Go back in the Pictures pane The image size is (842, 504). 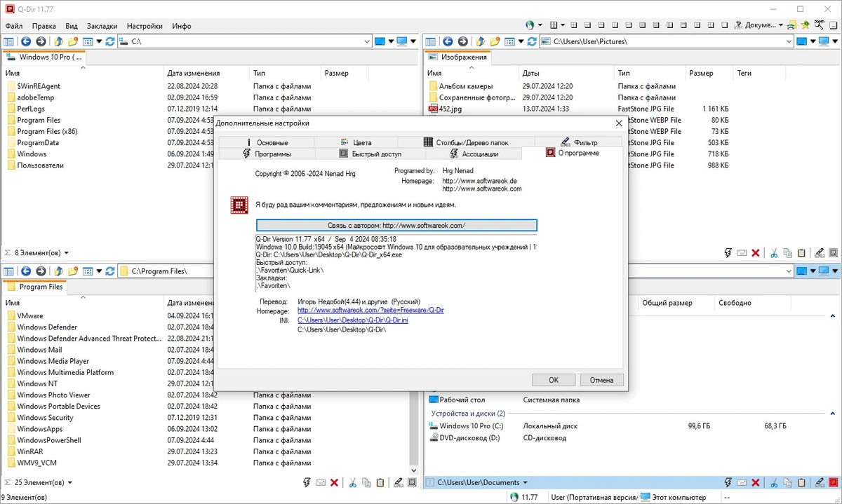(x=448, y=41)
